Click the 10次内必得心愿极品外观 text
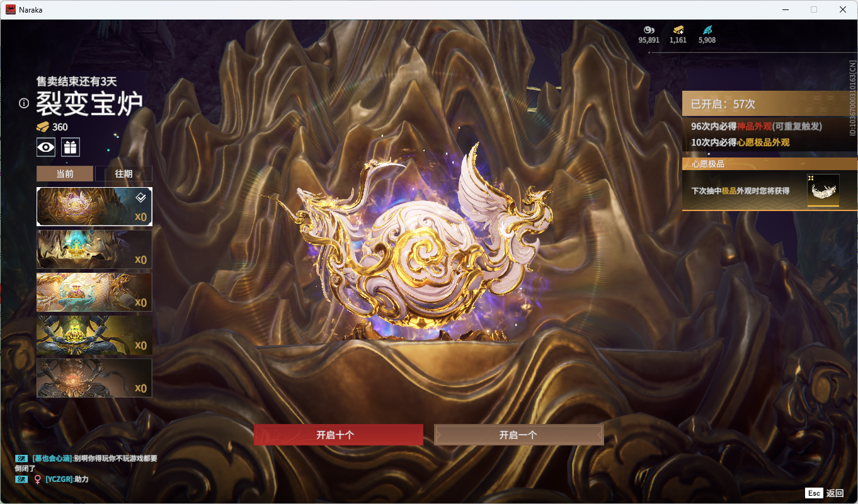The image size is (858, 504). click(x=740, y=142)
